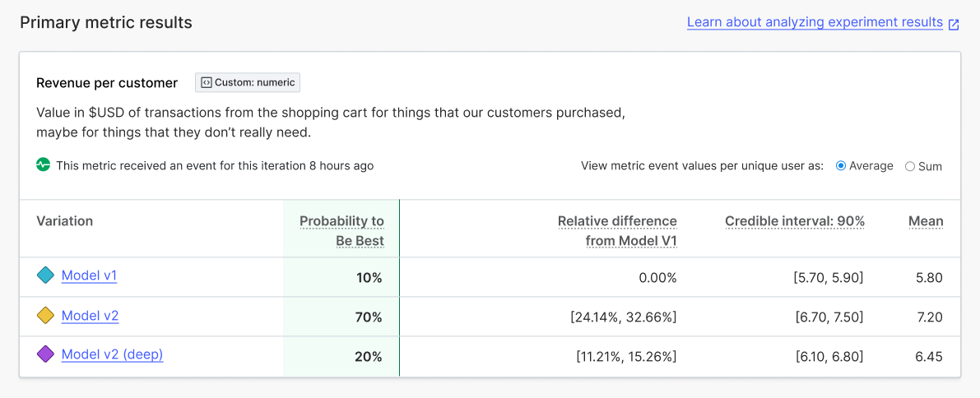980x398 pixels.
Task: Click the Mean column header
Action: (x=926, y=221)
